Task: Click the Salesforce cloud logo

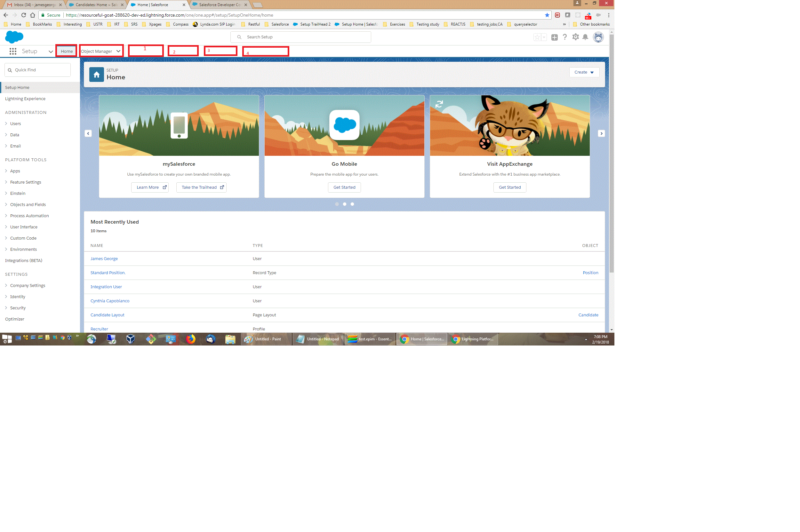Action: click(x=14, y=37)
